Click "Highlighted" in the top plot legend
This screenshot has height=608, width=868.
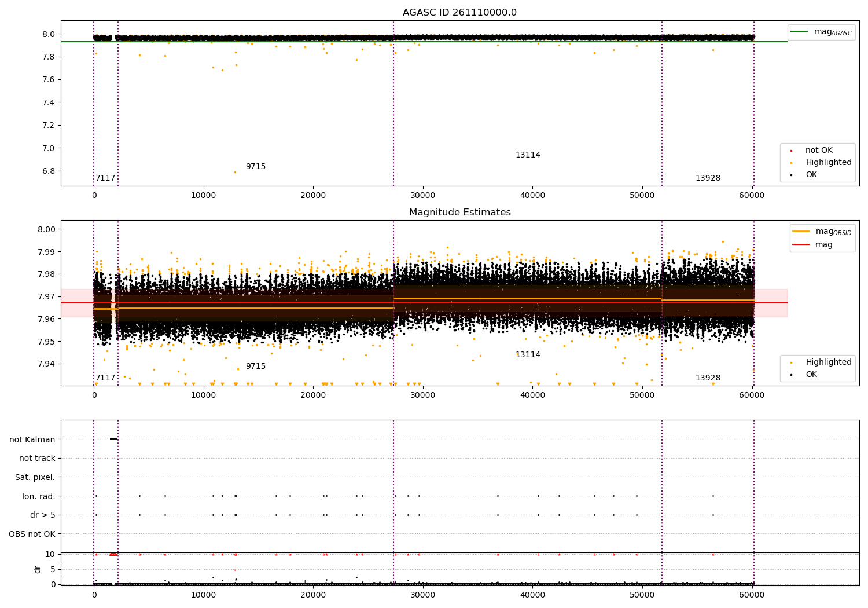click(829, 163)
